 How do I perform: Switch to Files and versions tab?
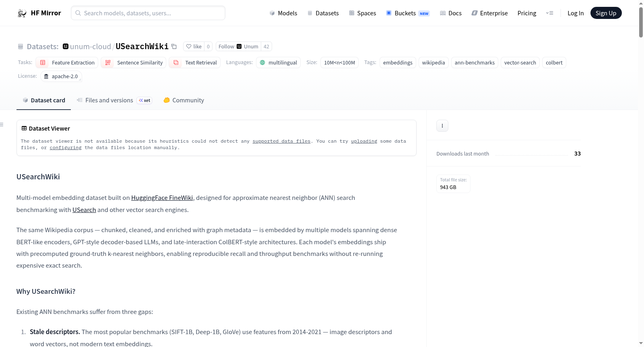[114, 100]
